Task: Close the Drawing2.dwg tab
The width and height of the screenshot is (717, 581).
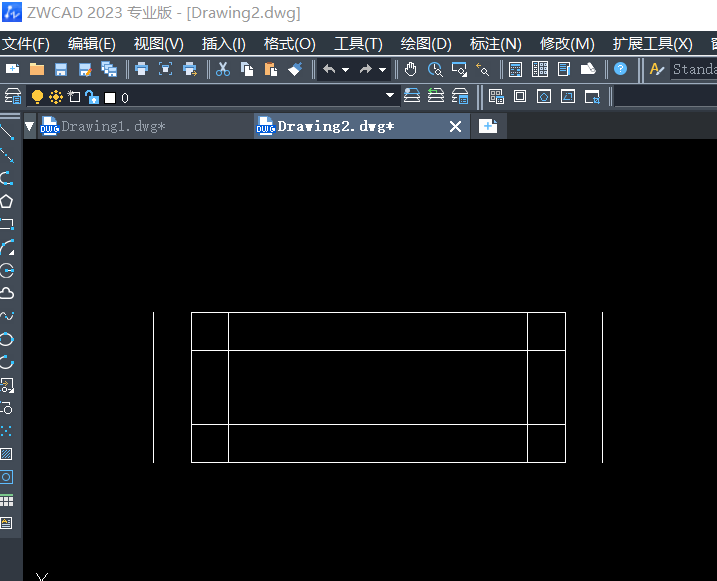Action: click(x=455, y=127)
